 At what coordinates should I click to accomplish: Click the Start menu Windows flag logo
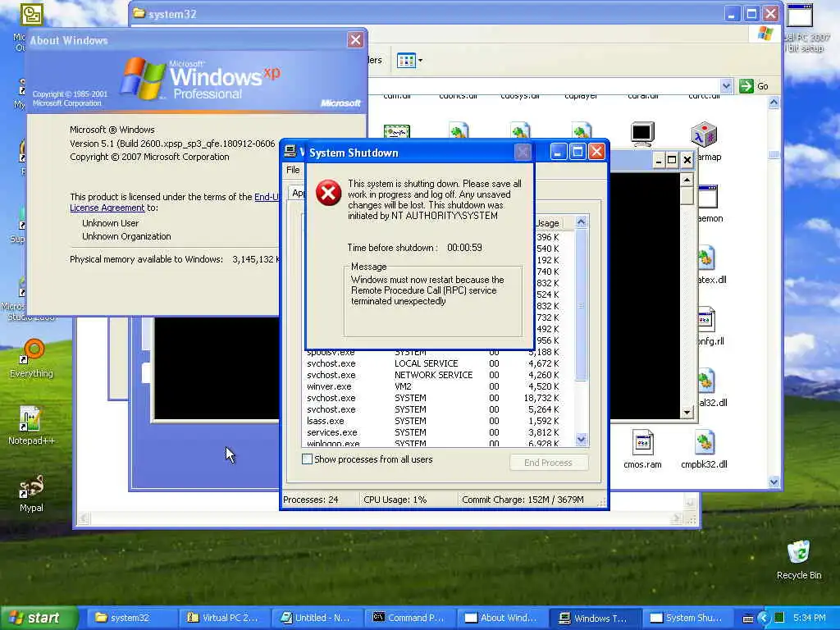(x=16, y=618)
